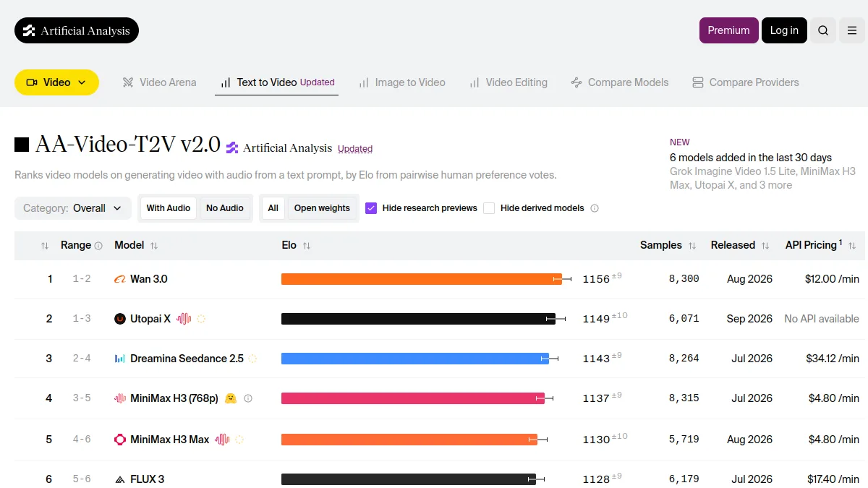Sort by API Pricing using its sort arrows
The width and height of the screenshot is (868, 488).
pos(852,246)
